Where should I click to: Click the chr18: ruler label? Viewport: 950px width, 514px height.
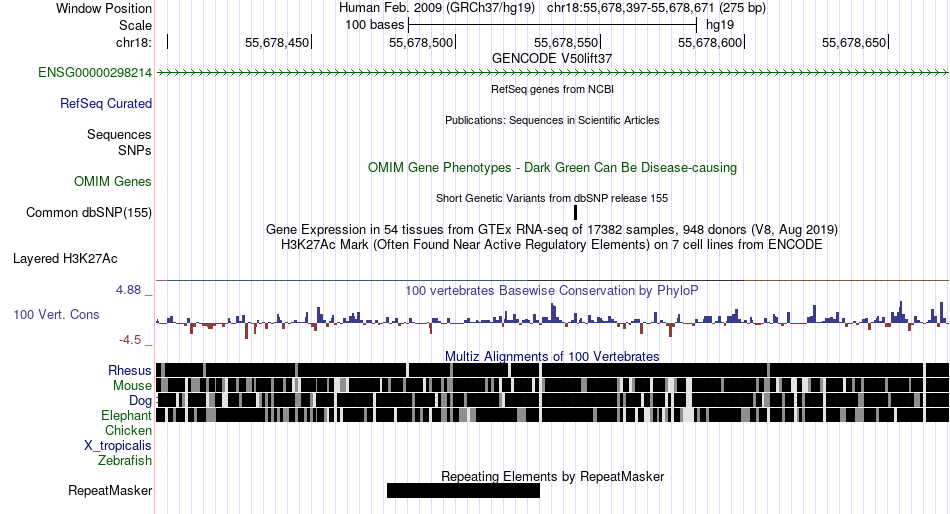click(133, 42)
